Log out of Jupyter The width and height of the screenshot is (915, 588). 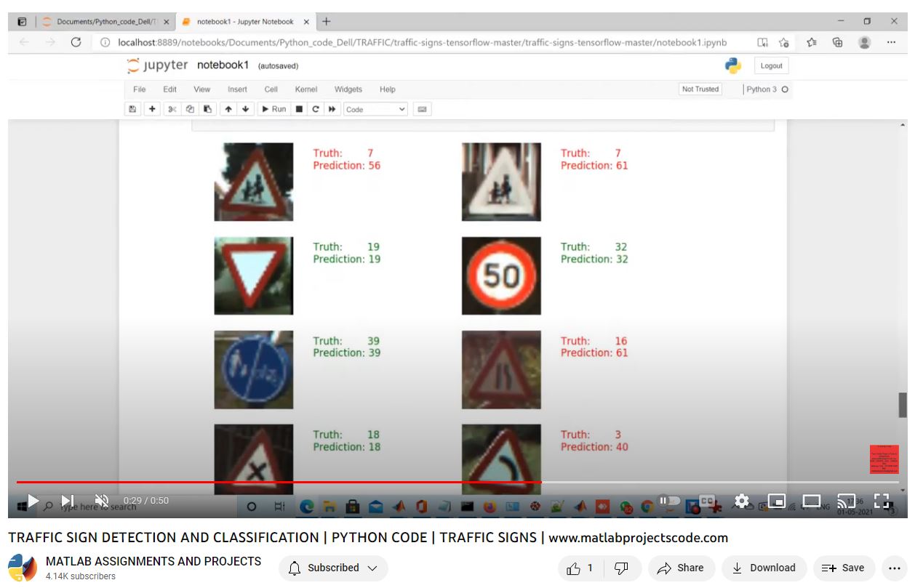[x=772, y=65]
